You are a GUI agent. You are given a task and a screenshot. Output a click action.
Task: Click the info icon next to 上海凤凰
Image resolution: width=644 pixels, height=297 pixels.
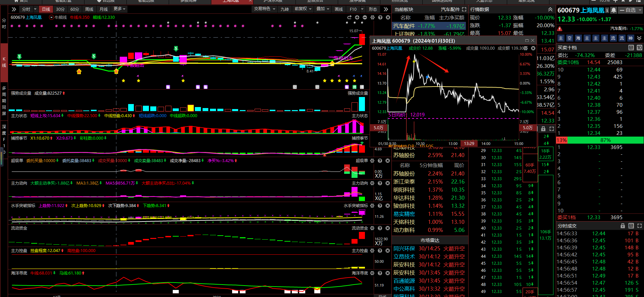[x=607, y=10]
